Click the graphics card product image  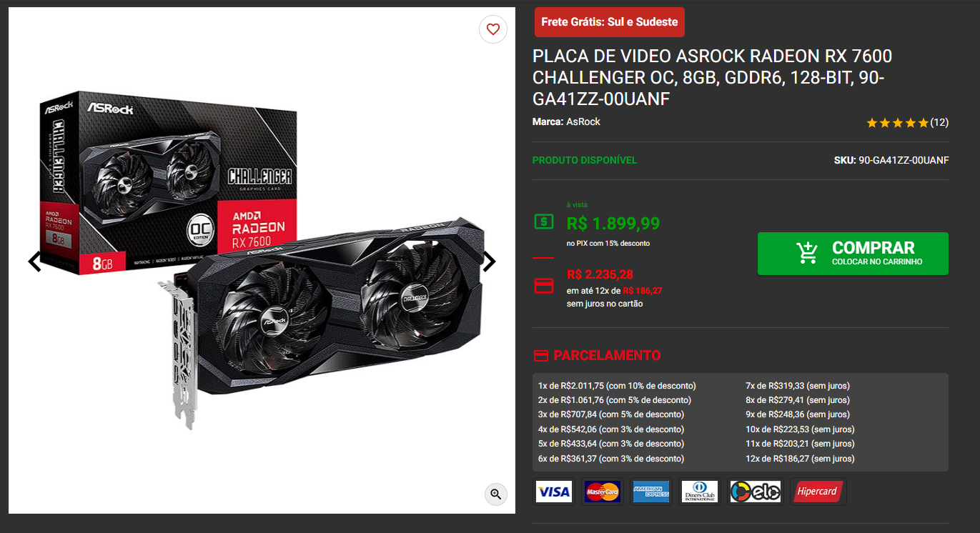point(262,261)
